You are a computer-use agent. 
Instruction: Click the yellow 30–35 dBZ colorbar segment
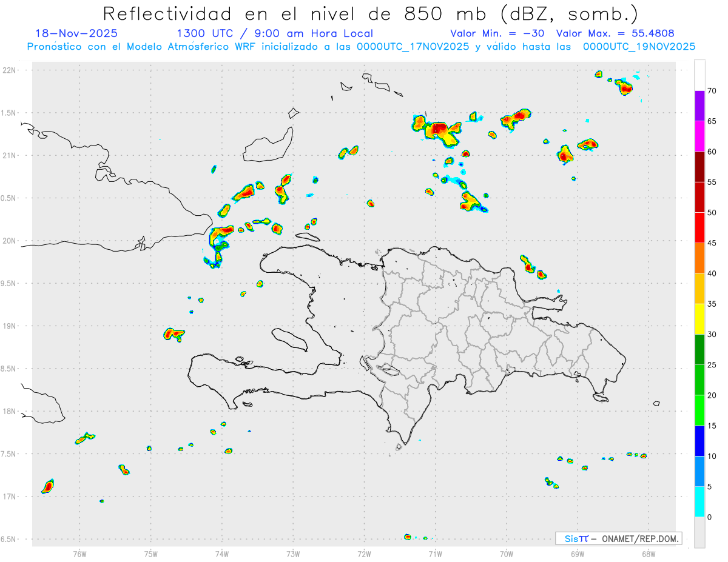click(x=699, y=319)
